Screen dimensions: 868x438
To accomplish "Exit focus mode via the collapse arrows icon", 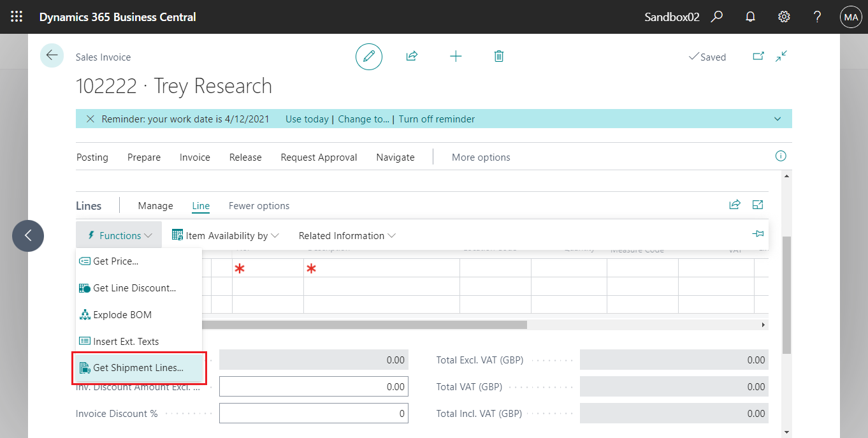I will [781, 56].
